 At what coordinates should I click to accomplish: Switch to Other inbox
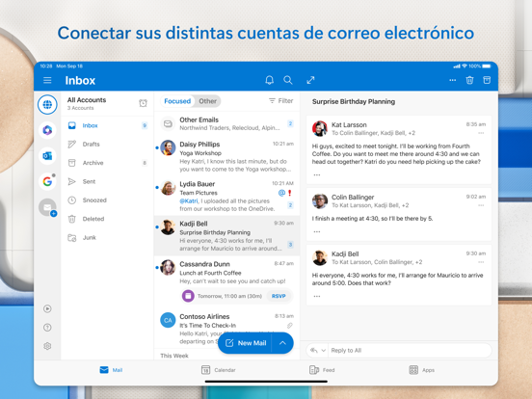click(x=207, y=101)
